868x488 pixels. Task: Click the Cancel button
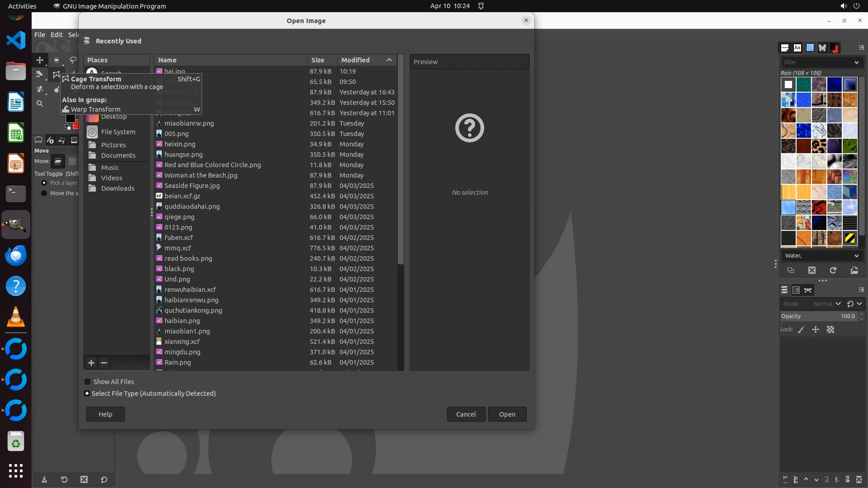466,414
